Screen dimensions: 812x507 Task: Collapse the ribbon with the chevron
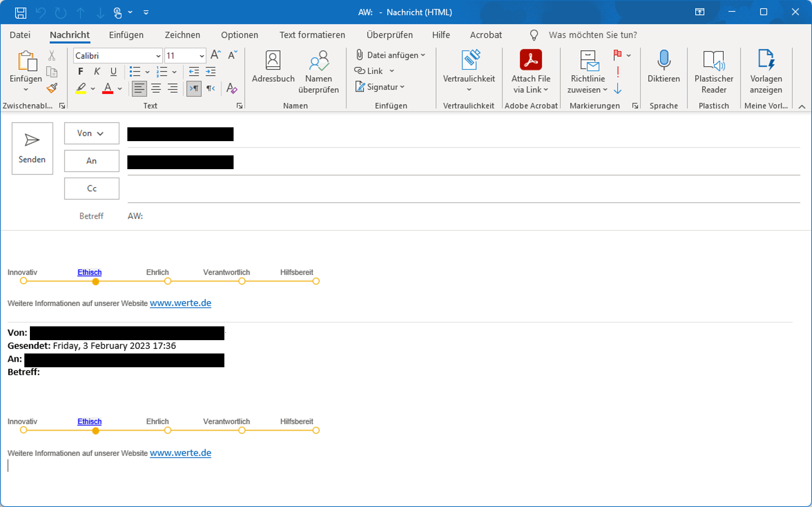[802, 107]
